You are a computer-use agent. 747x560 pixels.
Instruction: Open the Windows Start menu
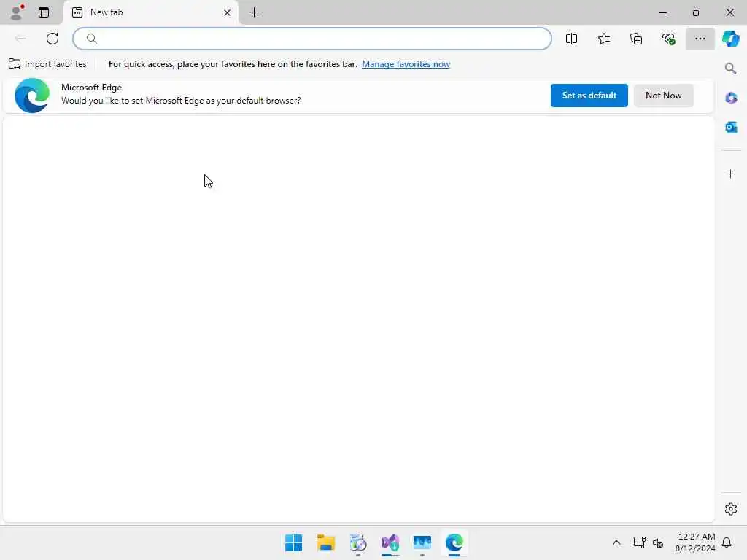click(x=293, y=542)
